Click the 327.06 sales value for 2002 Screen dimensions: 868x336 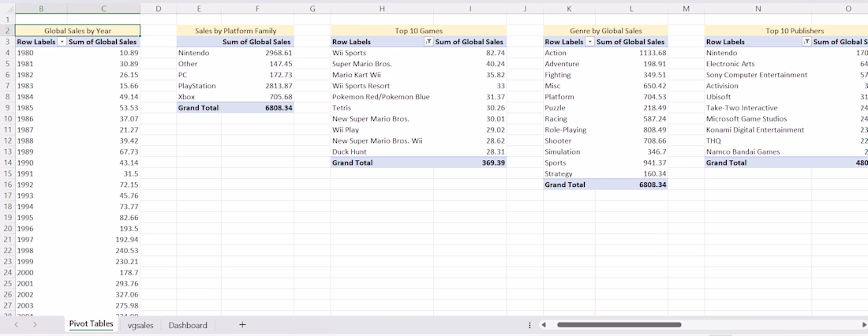(x=103, y=294)
